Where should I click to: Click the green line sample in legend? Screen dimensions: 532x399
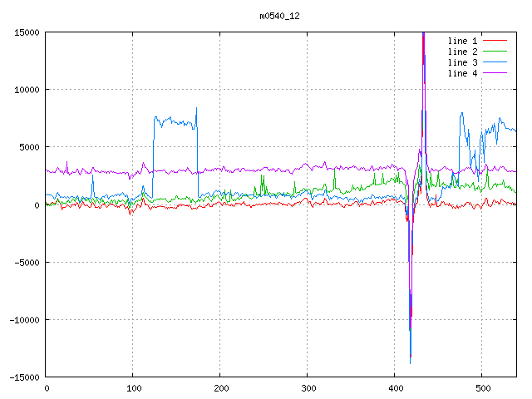tap(495, 52)
